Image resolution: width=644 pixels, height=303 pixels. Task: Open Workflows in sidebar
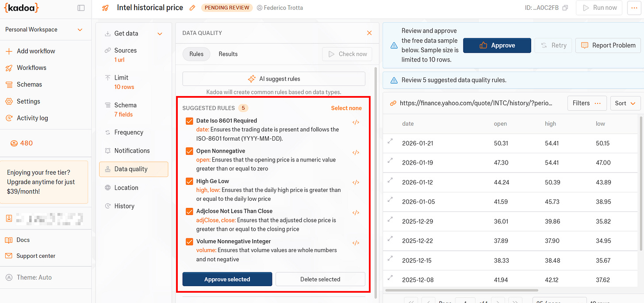click(x=26, y=68)
